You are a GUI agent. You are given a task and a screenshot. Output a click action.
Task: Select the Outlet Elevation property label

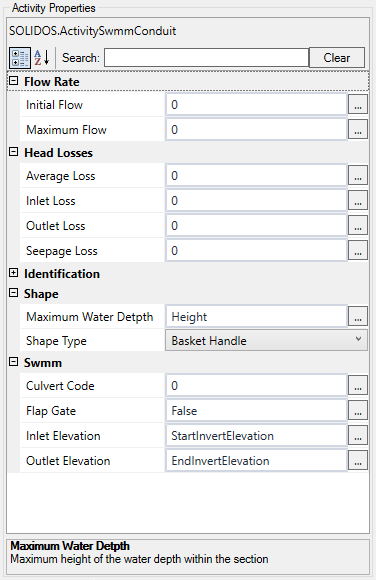(68, 461)
